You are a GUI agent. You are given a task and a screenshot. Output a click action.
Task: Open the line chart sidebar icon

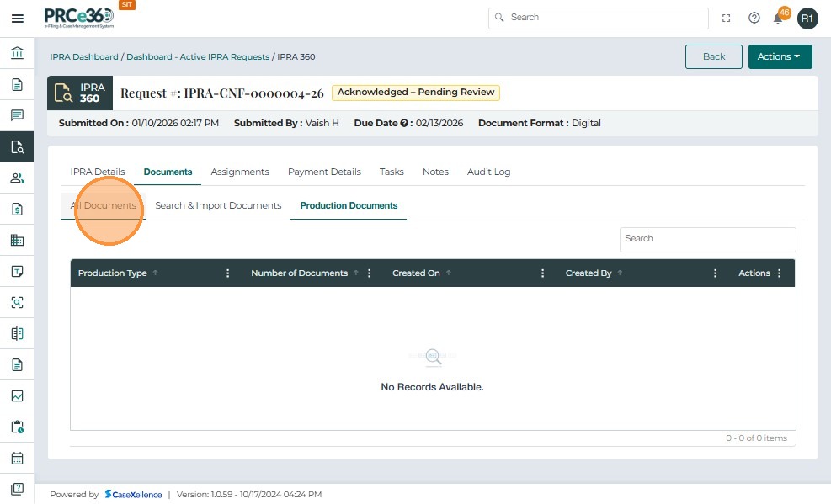(x=17, y=396)
